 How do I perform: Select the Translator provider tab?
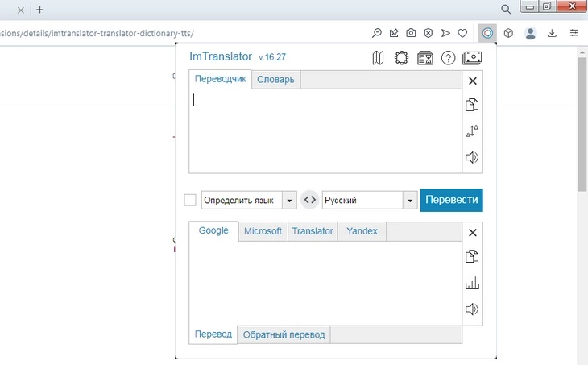tap(313, 231)
